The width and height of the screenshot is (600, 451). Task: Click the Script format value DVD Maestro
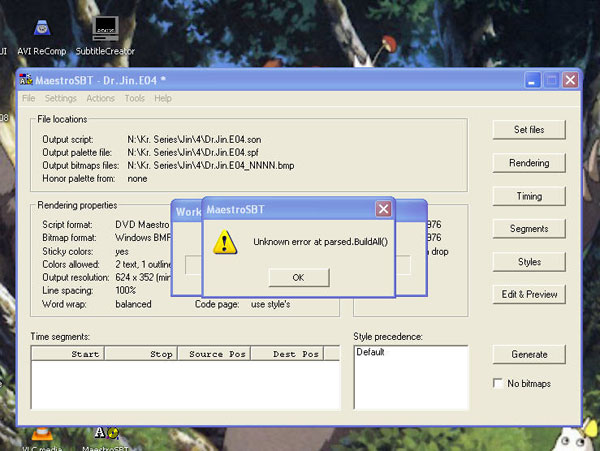coord(142,225)
